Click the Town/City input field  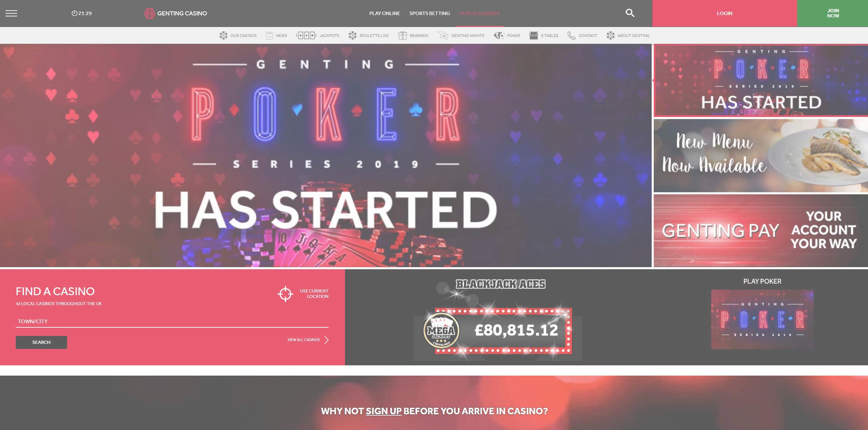point(172,321)
